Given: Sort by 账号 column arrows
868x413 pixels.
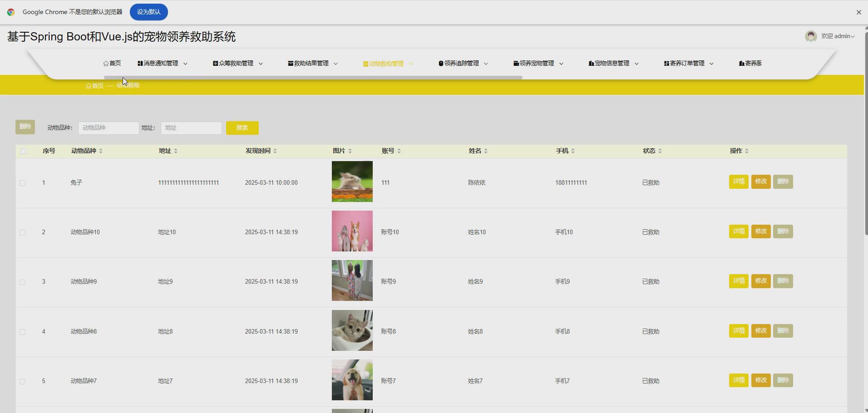Looking at the screenshot, I should tap(399, 151).
